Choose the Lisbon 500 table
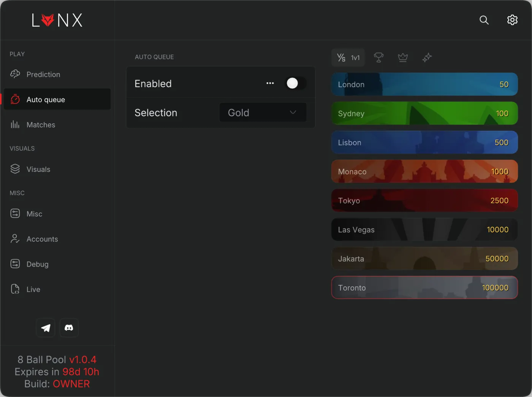 (x=424, y=142)
